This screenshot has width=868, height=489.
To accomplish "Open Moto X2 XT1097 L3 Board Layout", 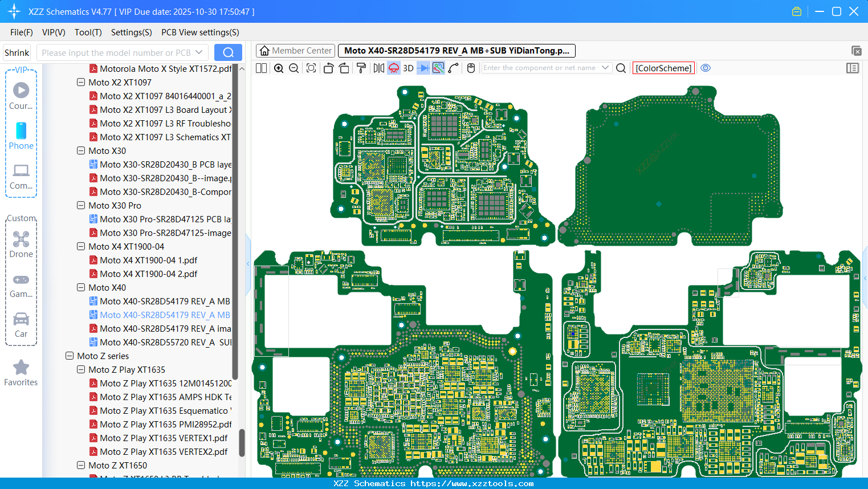I will point(161,109).
